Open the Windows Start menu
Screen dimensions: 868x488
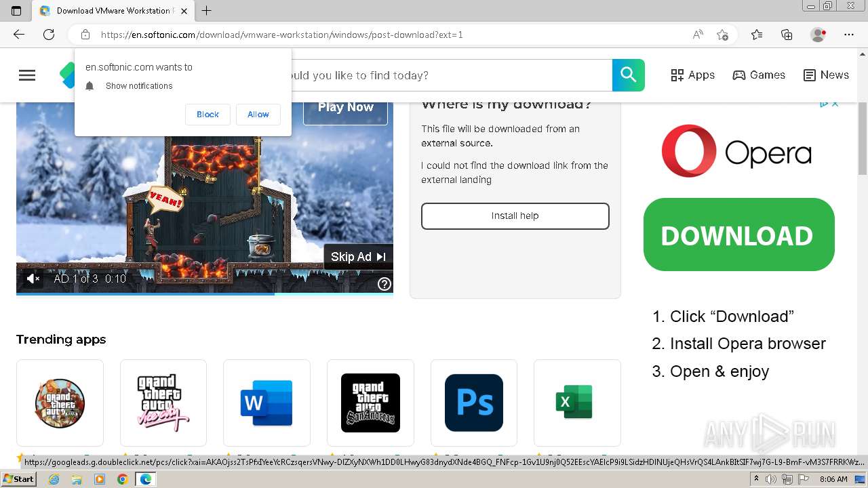[18, 479]
